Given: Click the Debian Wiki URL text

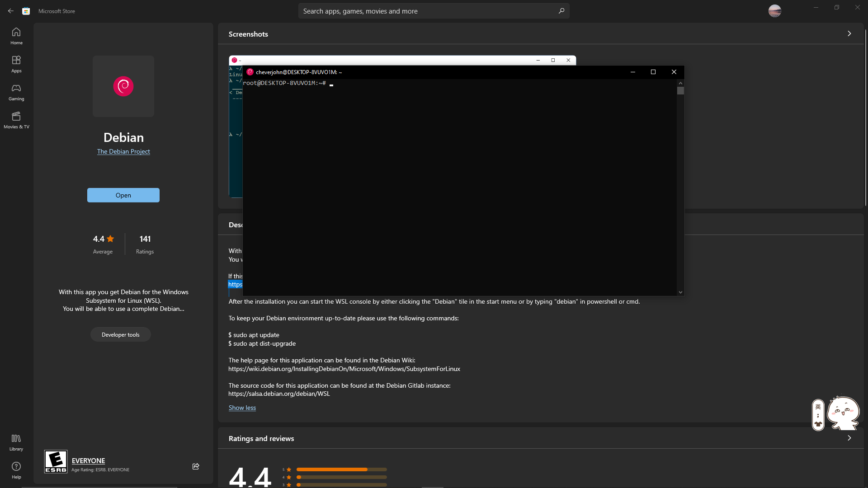Looking at the screenshot, I should pos(344,369).
